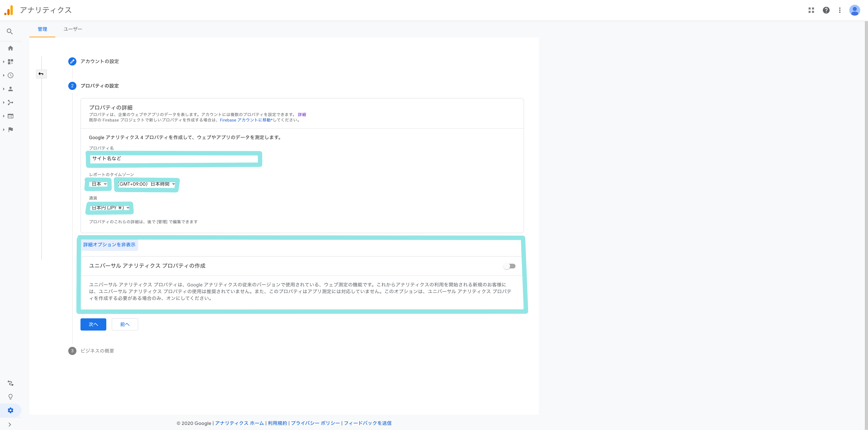Click the プロパティの設定 step label

click(x=100, y=86)
